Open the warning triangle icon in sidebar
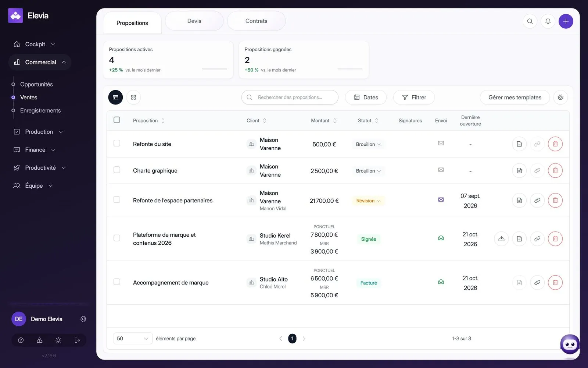The width and height of the screenshot is (588, 368). [x=40, y=340]
